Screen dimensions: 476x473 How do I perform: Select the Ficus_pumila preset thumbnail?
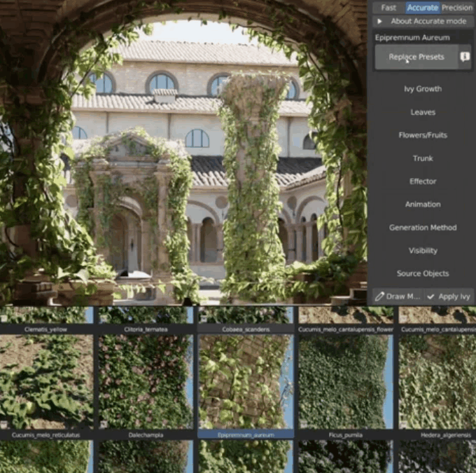pyautogui.click(x=345, y=382)
